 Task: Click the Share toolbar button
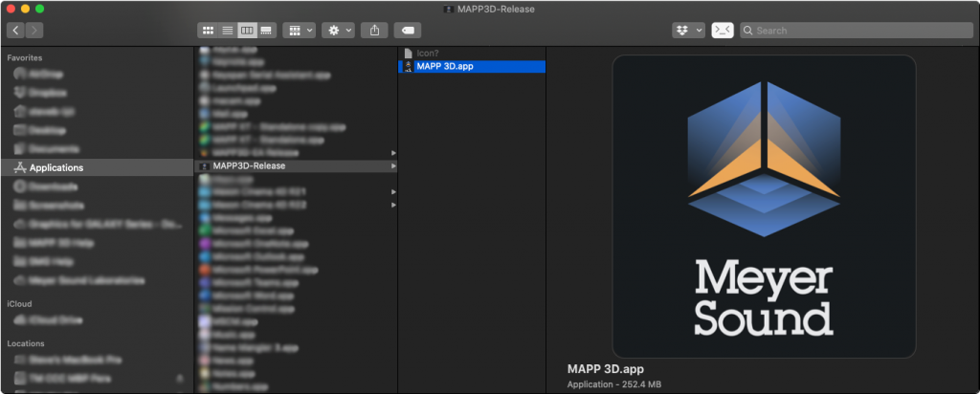[374, 30]
